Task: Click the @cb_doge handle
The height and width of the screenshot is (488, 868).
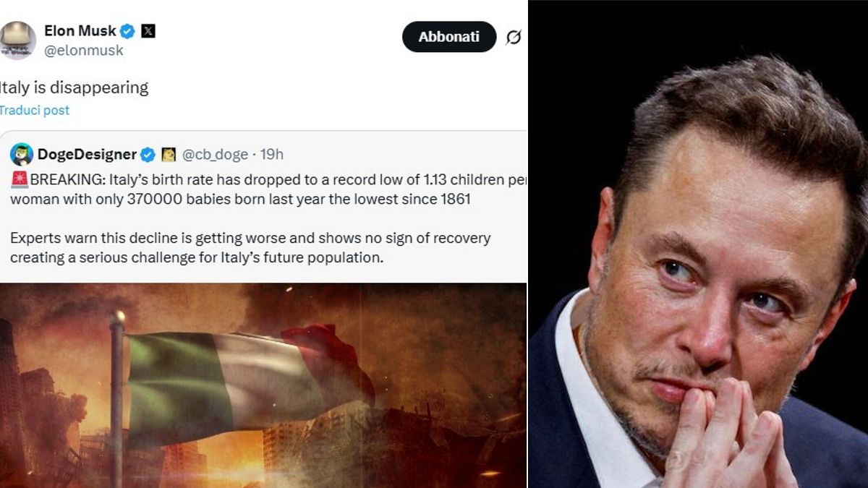Action: [215, 155]
